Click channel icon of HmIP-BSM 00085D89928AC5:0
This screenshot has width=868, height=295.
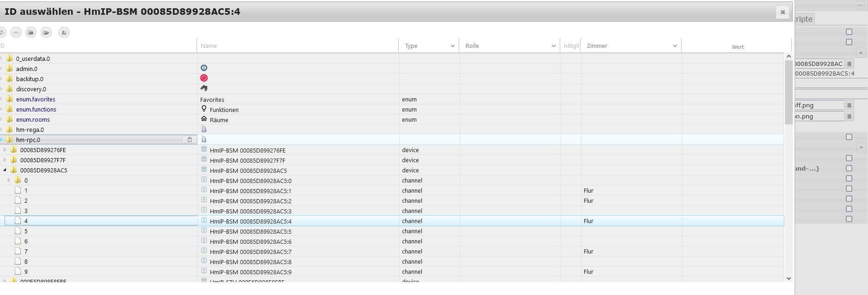[204, 180]
